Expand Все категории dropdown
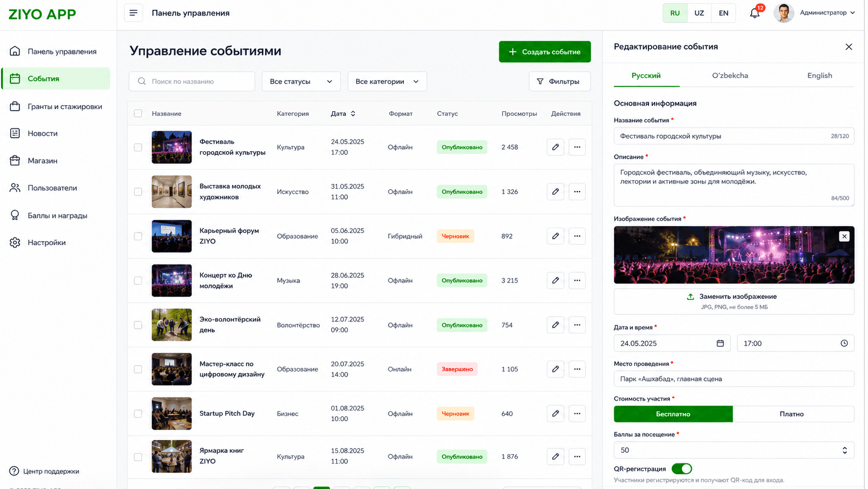The height and width of the screenshot is (489, 868). pos(387,82)
